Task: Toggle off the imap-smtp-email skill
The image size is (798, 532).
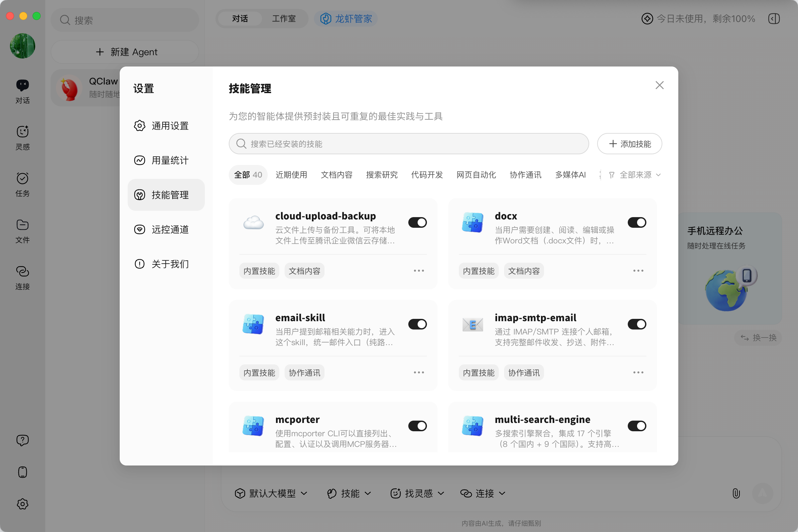Action: coord(636,324)
